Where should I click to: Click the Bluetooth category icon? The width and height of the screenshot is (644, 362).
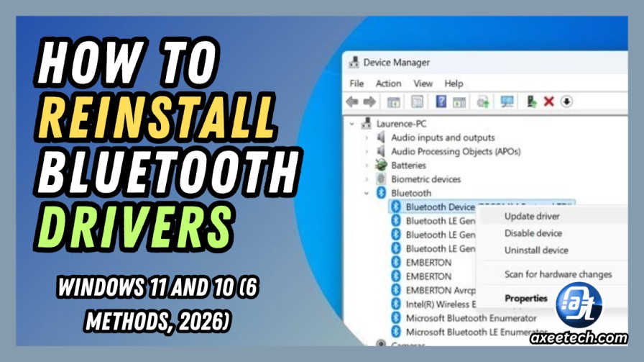click(x=382, y=193)
